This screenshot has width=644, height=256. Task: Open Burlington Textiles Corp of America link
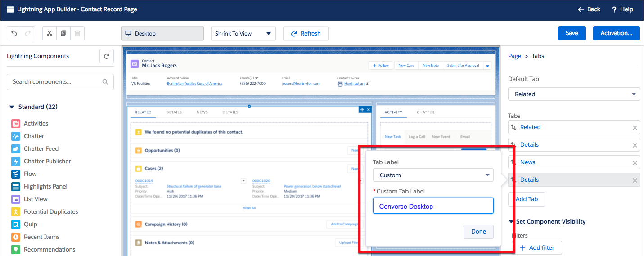click(x=194, y=83)
